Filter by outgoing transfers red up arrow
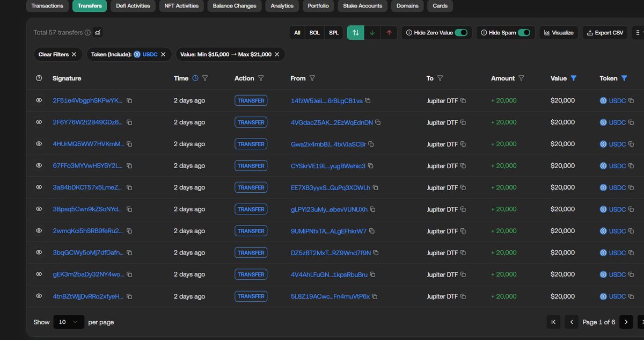The width and height of the screenshot is (644, 340). tap(389, 32)
